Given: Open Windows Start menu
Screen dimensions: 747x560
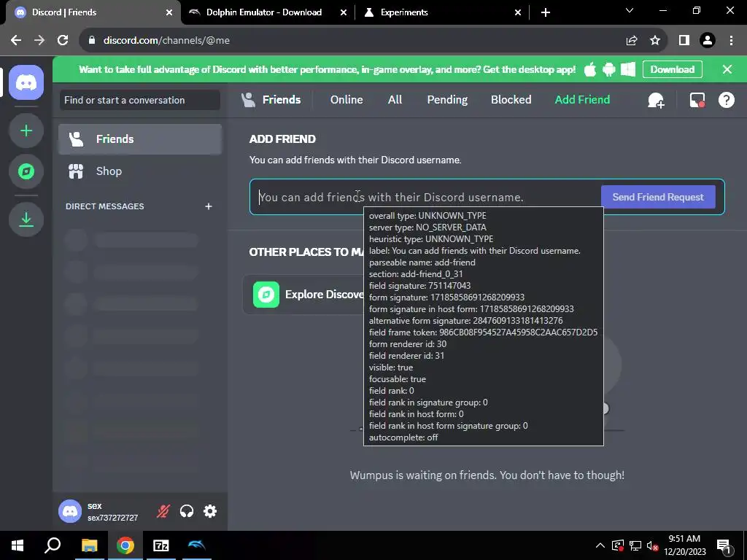Looking at the screenshot, I should tap(18, 545).
